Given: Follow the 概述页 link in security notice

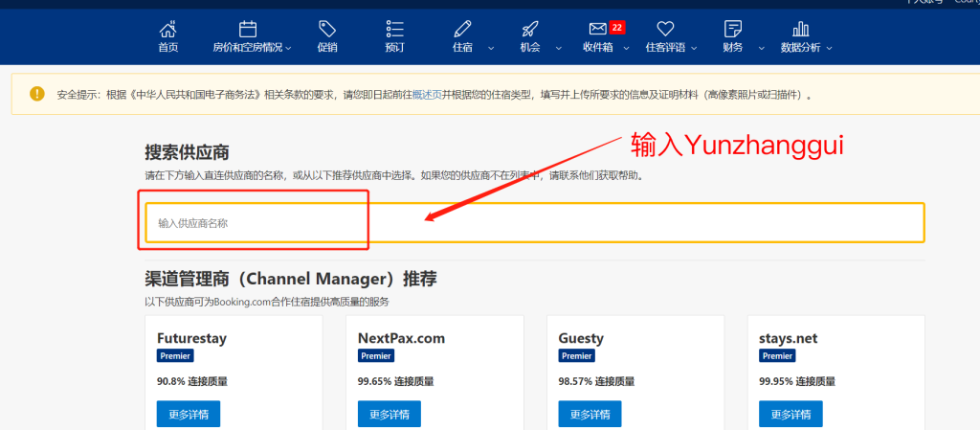Looking at the screenshot, I should pyautogui.click(x=427, y=95).
